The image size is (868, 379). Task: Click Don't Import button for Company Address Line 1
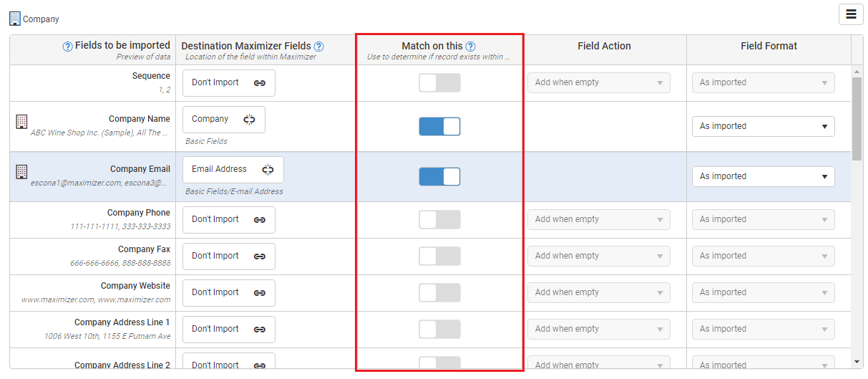[229, 330]
